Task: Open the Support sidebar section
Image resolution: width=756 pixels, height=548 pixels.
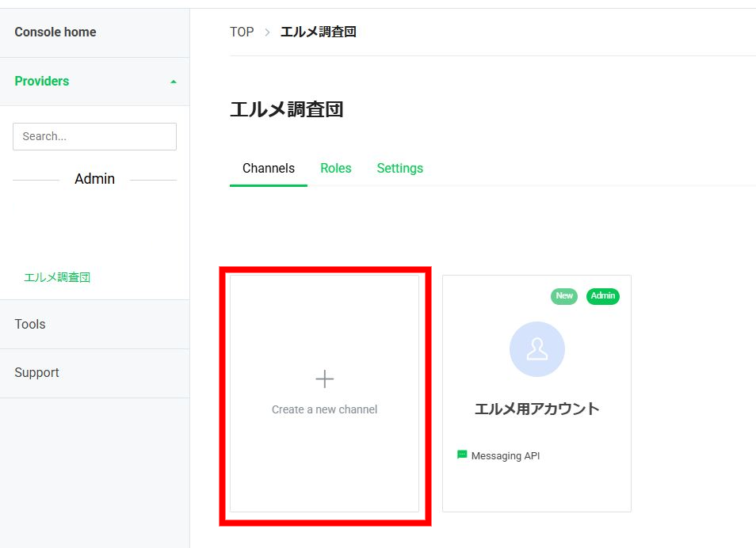Action: tap(36, 372)
